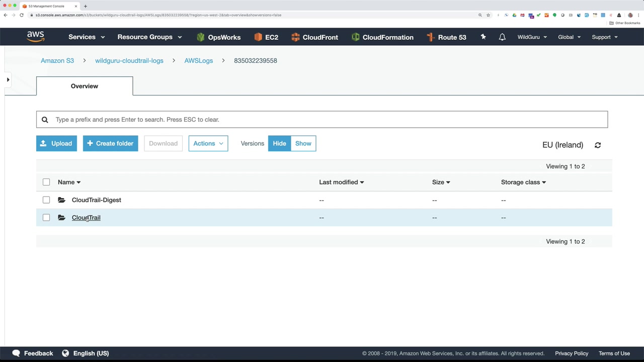Click the EU (Ireland) region label

[x=562, y=145]
